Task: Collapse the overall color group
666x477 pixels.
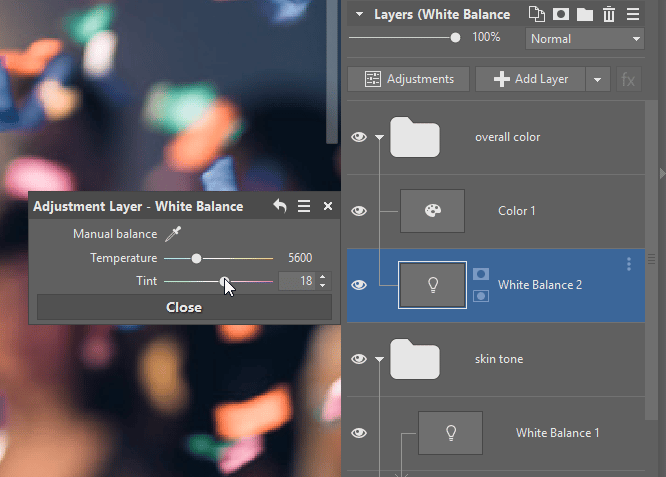Action: (379, 137)
